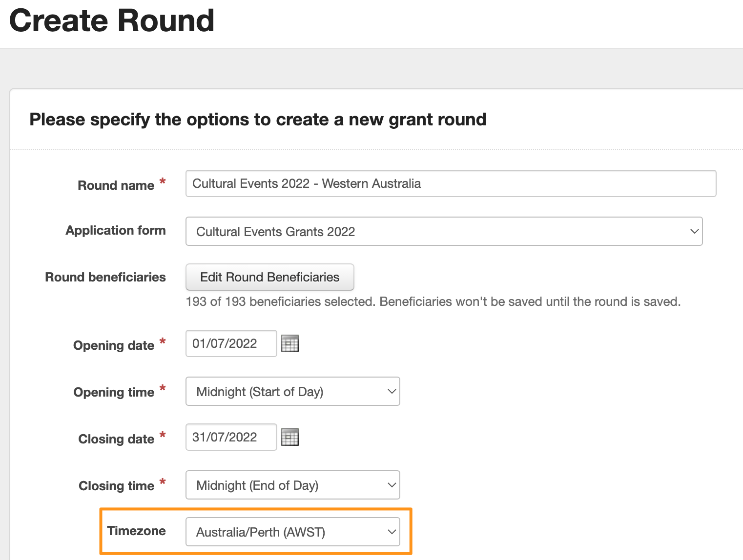Click the Closing time label

[x=116, y=486]
